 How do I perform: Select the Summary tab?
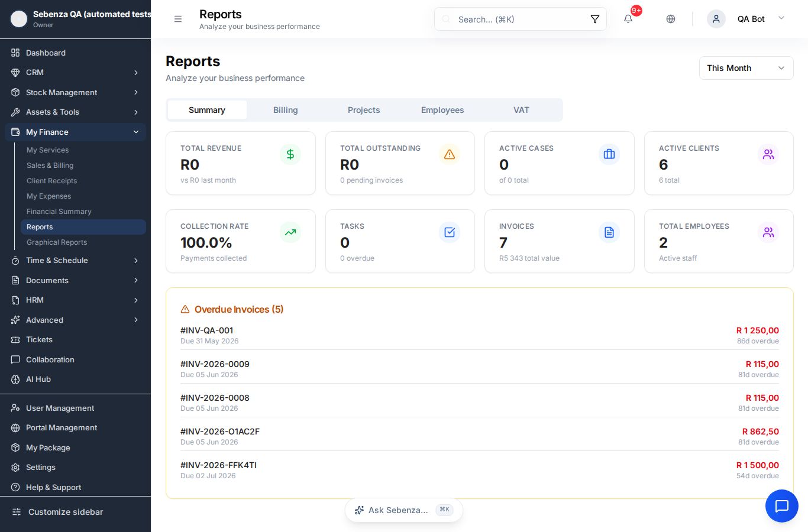pyautogui.click(x=207, y=110)
